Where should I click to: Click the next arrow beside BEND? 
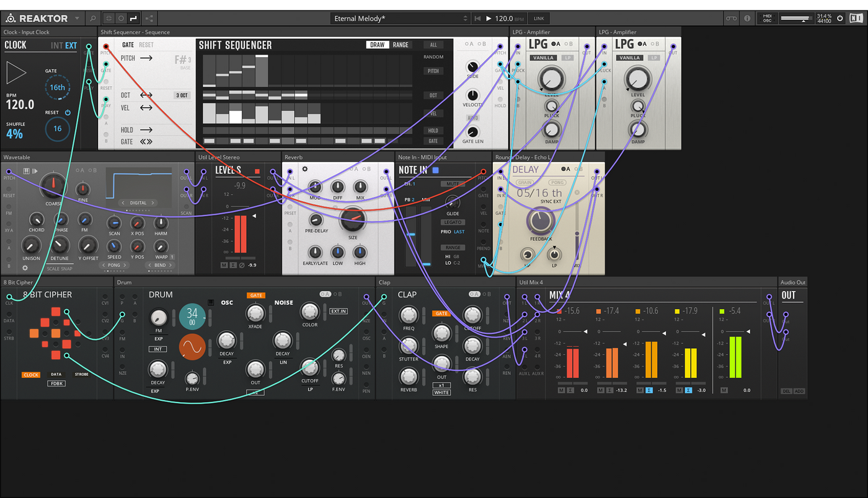(x=170, y=265)
